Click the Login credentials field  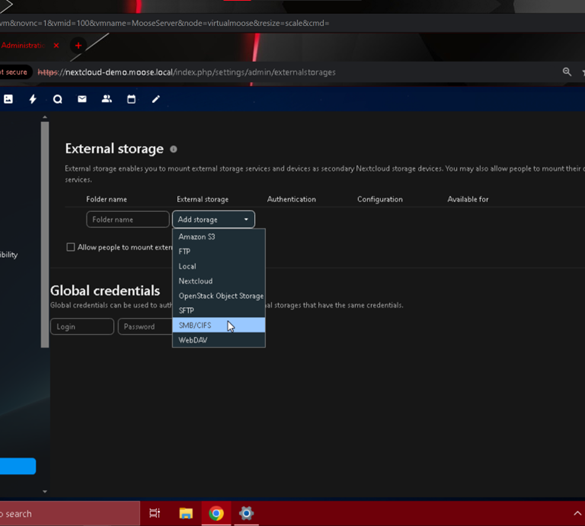(x=82, y=326)
